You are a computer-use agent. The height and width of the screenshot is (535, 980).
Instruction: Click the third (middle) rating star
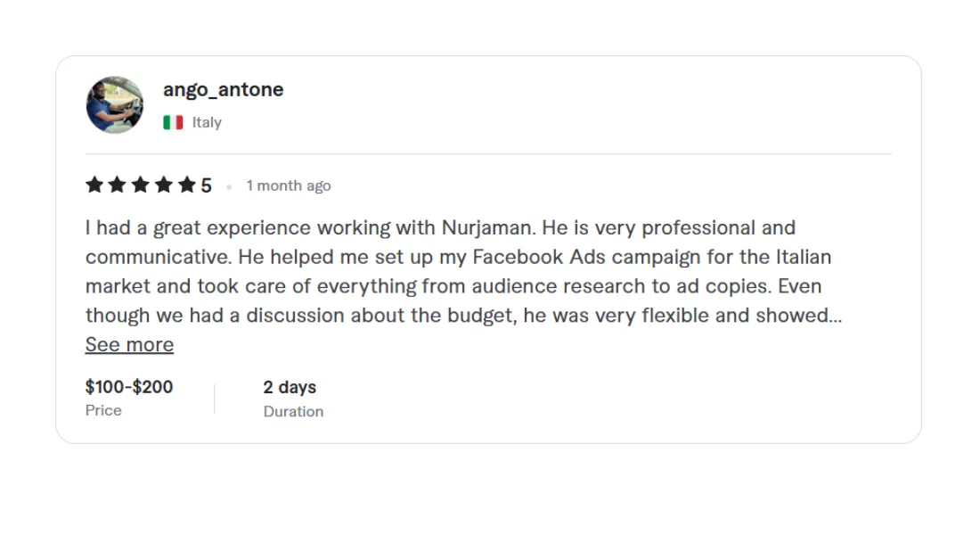(141, 185)
